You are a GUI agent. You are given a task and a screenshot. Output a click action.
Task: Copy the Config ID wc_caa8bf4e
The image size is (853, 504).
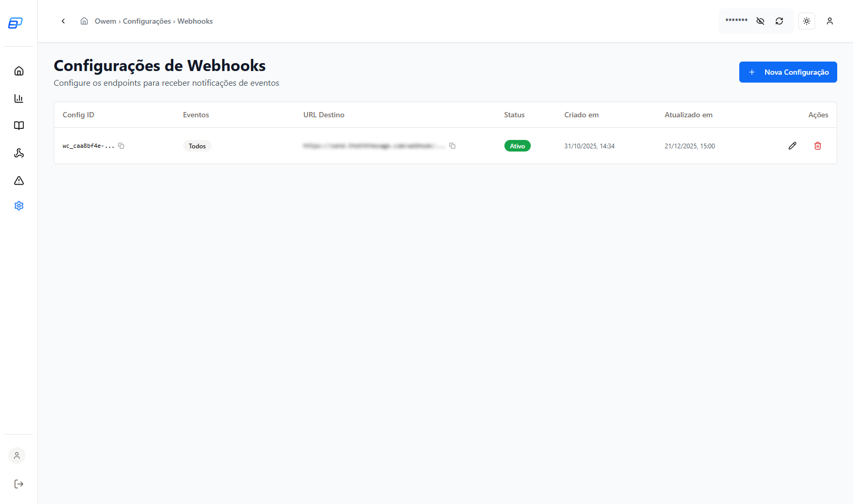pyautogui.click(x=122, y=146)
